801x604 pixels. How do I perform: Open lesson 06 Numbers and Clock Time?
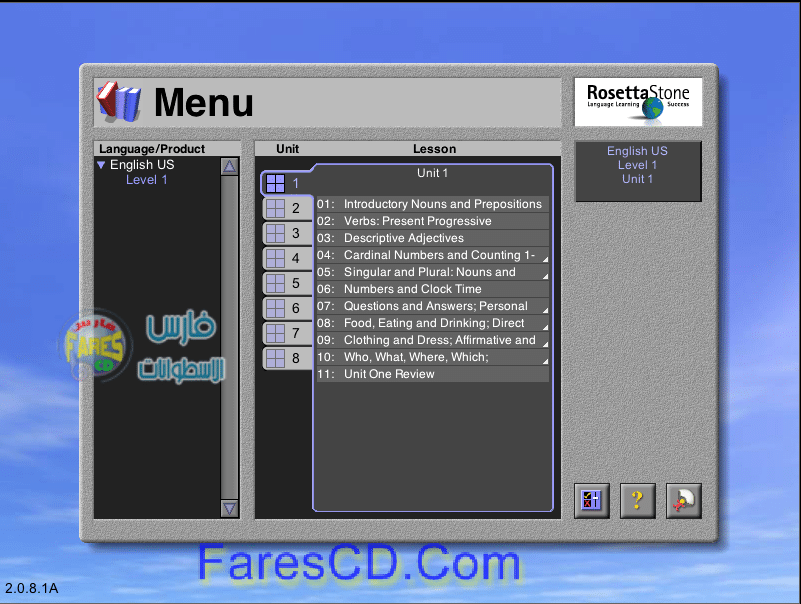click(433, 289)
